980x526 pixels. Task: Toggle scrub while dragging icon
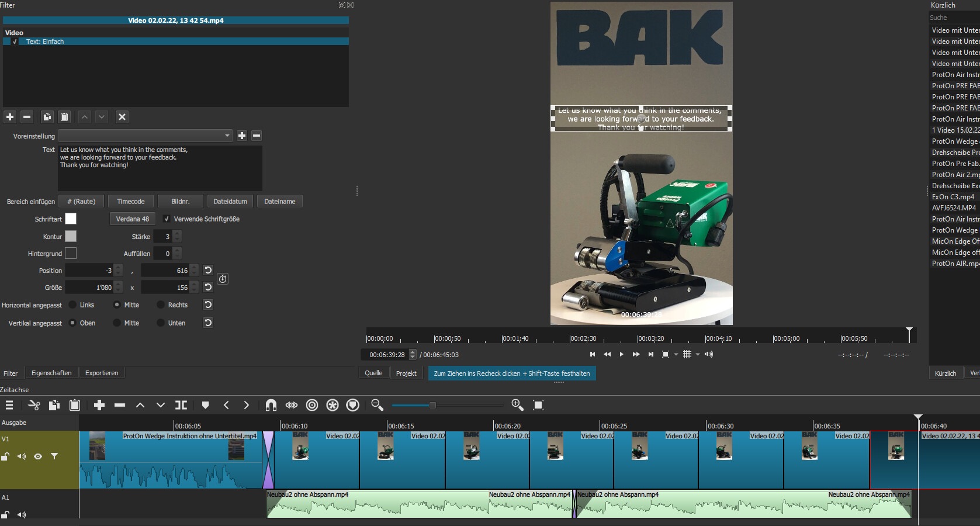coord(292,405)
